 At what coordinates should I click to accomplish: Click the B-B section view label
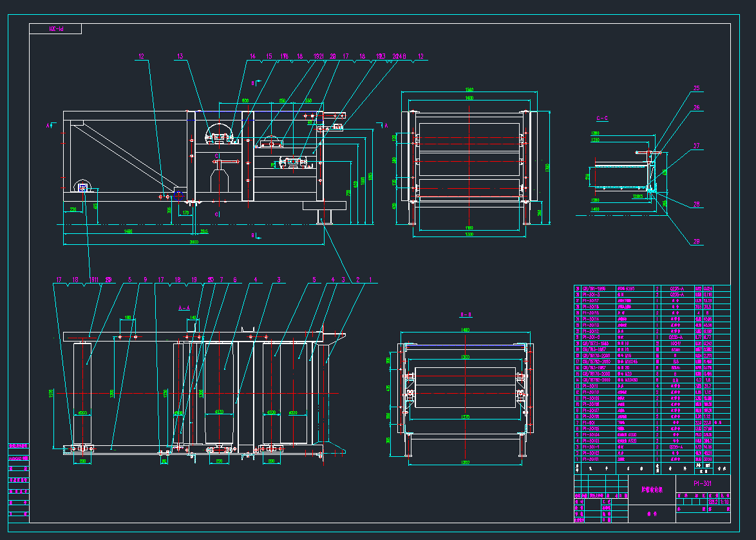tap(466, 314)
